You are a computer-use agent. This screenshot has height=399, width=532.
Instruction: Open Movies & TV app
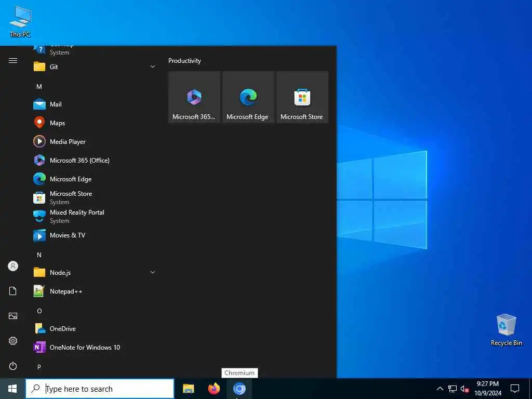95,235
